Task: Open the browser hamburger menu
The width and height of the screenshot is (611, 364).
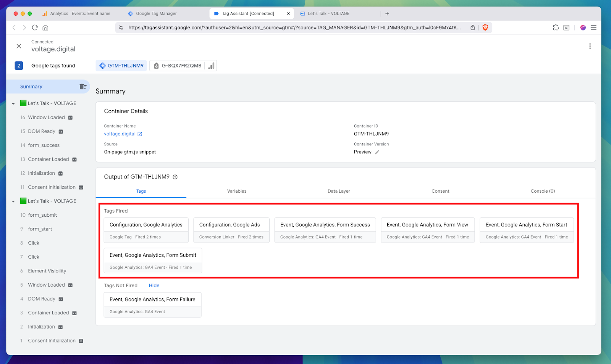Action: tap(593, 27)
